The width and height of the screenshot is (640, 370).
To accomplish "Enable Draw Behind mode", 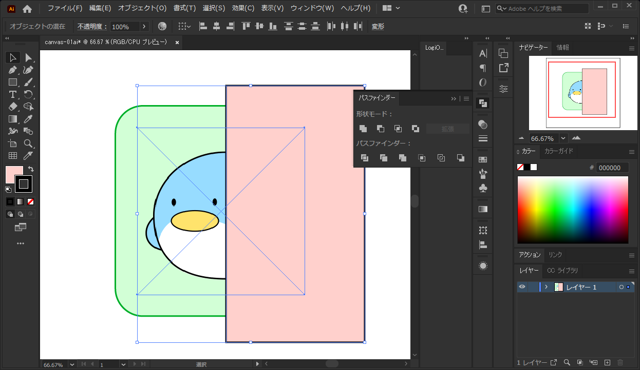I will tap(20, 214).
